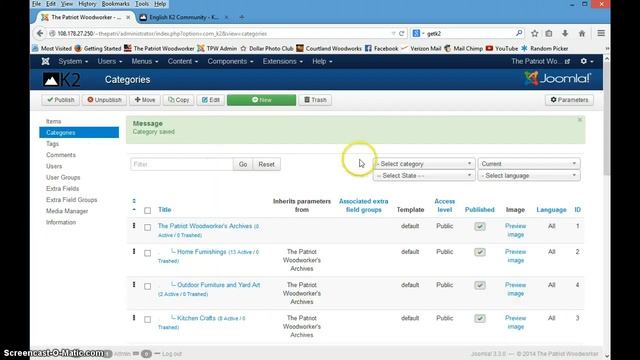
Task: Click the Publish toolbar button
Action: pyautogui.click(x=60, y=100)
